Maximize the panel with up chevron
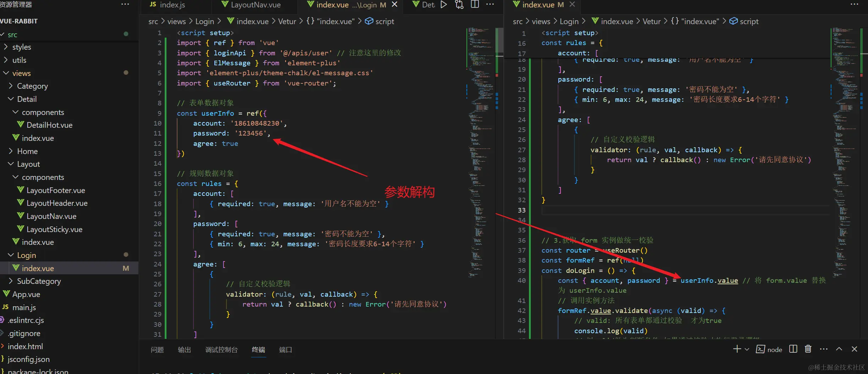The height and width of the screenshot is (374, 868). [839, 349]
